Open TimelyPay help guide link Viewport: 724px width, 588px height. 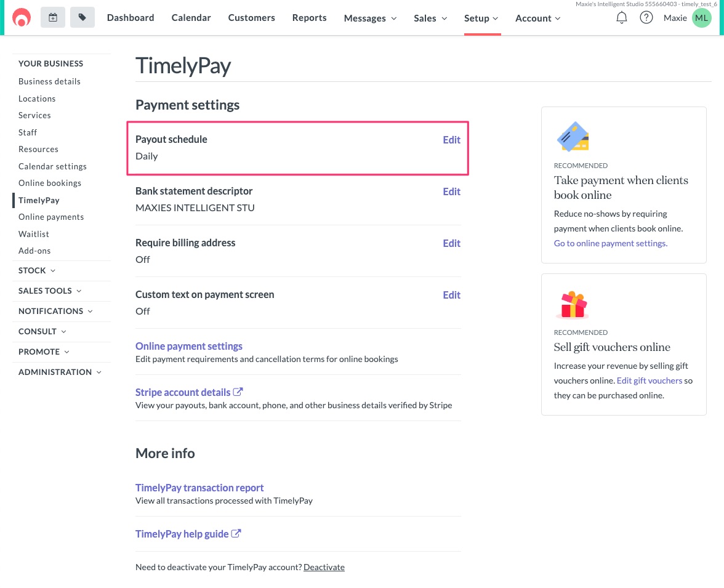182,534
